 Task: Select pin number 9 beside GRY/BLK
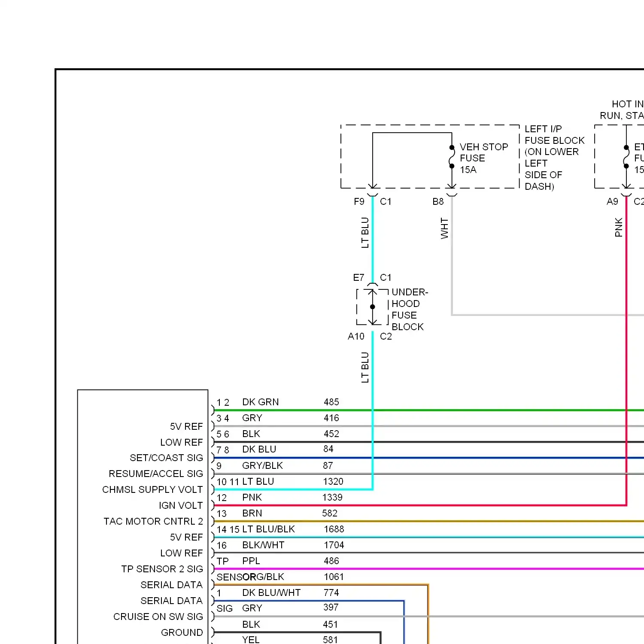click(219, 466)
